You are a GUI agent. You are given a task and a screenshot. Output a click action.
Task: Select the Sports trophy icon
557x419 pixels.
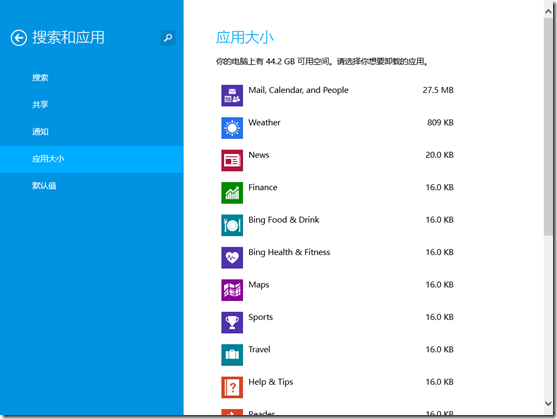coord(232,322)
